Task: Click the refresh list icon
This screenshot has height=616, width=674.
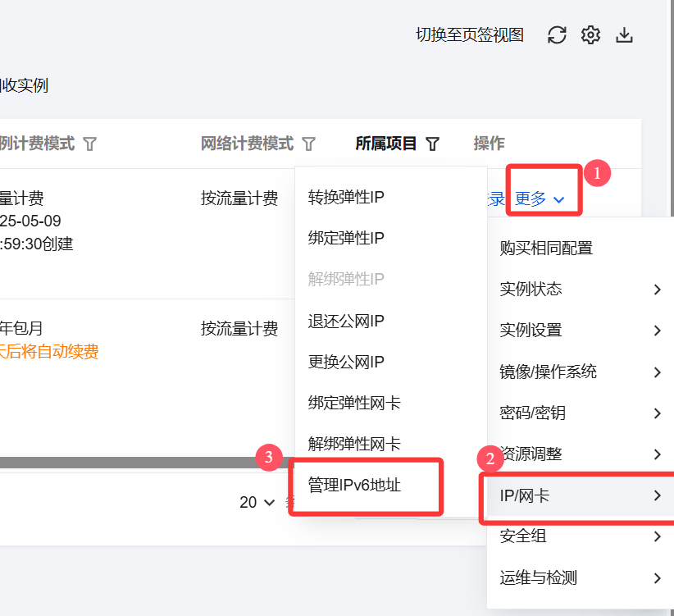Action: coord(557,34)
